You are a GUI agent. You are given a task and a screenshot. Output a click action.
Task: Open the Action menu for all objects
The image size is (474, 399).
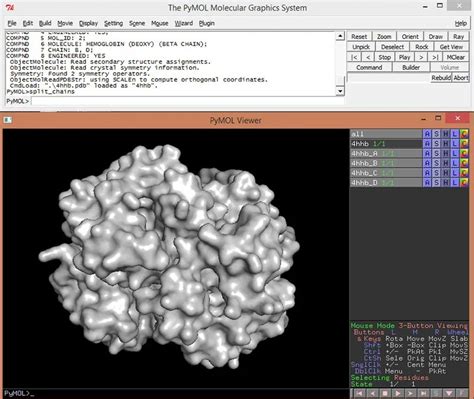click(x=427, y=134)
